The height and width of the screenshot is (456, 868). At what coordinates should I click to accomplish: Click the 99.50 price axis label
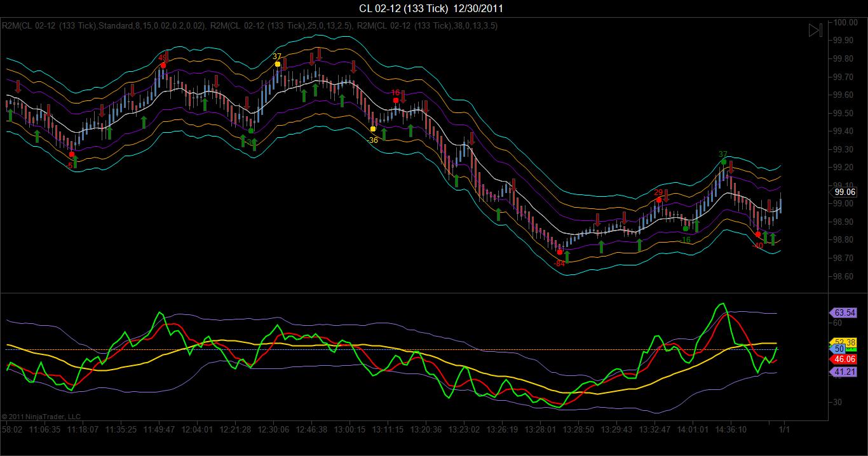click(x=843, y=113)
